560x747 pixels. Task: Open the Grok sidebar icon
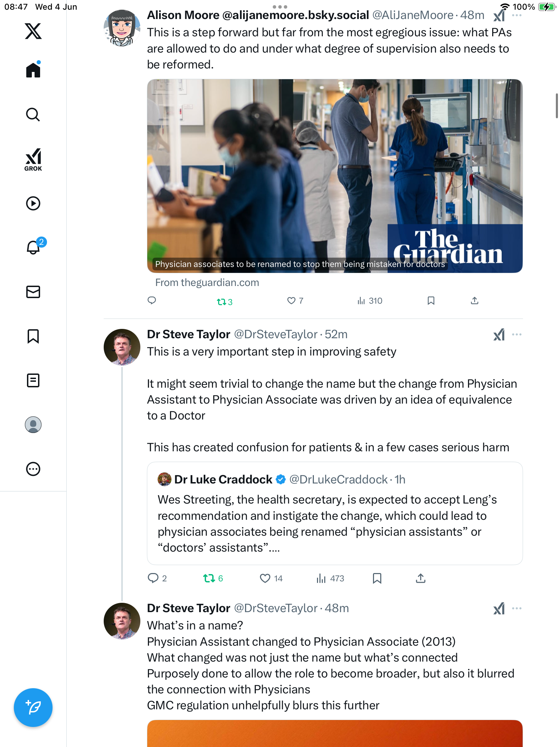(x=33, y=159)
